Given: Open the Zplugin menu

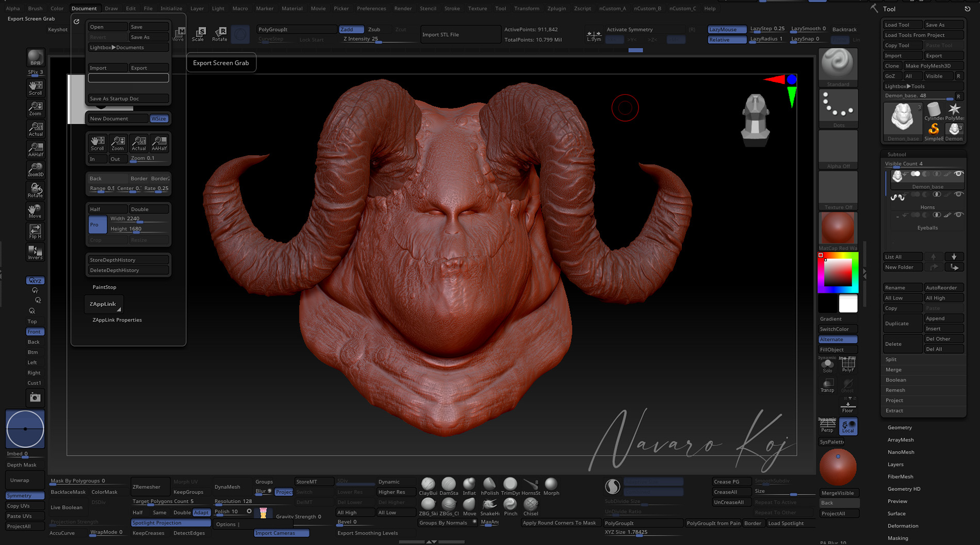Looking at the screenshot, I should (557, 8).
